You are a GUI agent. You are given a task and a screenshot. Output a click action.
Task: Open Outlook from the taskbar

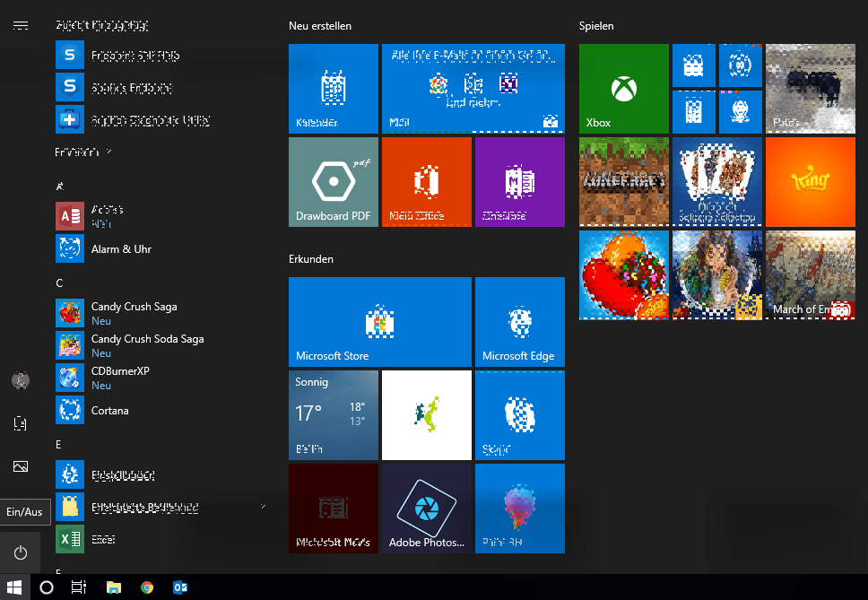click(x=180, y=587)
